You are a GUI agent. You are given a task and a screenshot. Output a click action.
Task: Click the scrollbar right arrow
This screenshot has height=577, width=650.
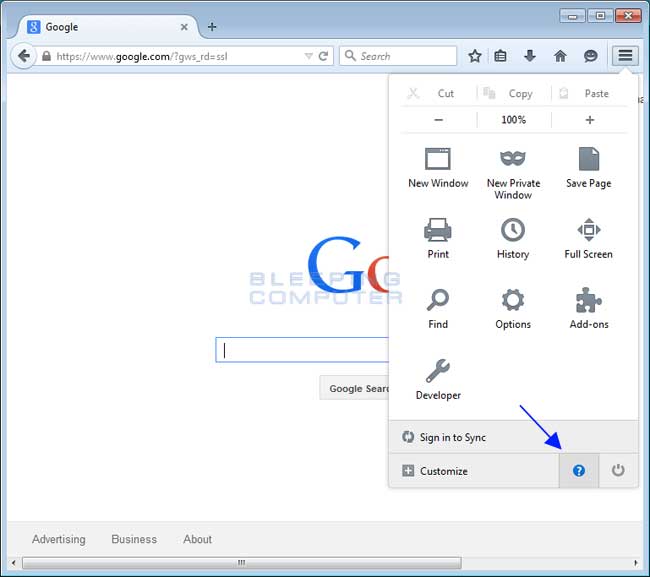636,563
